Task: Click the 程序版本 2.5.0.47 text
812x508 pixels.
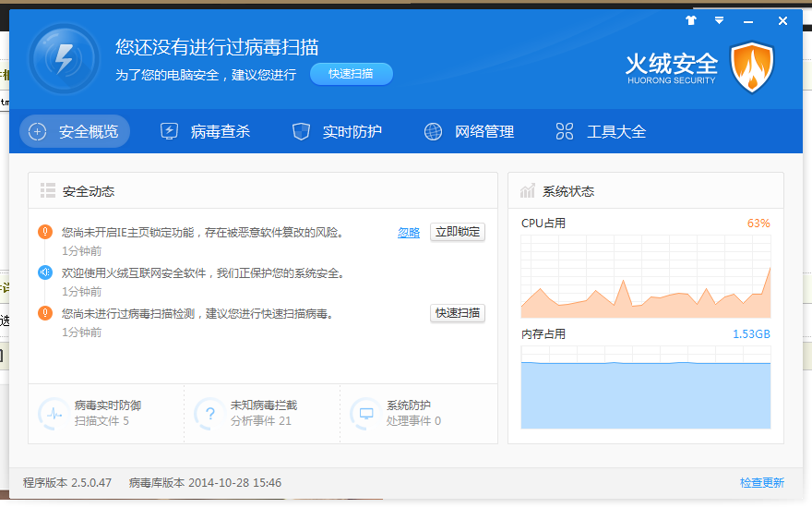Action: click(x=67, y=483)
